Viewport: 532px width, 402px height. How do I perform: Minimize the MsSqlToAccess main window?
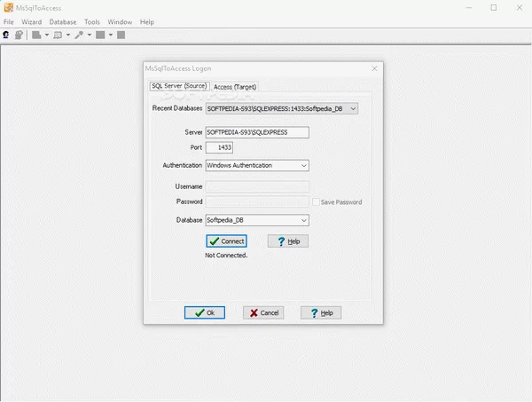[469, 7]
